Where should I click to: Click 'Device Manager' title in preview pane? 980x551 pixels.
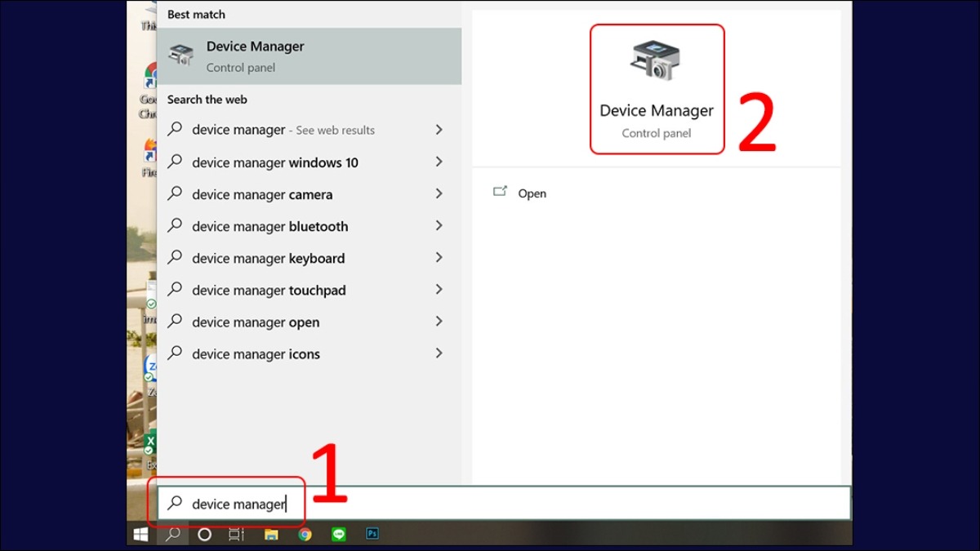pos(657,111)
